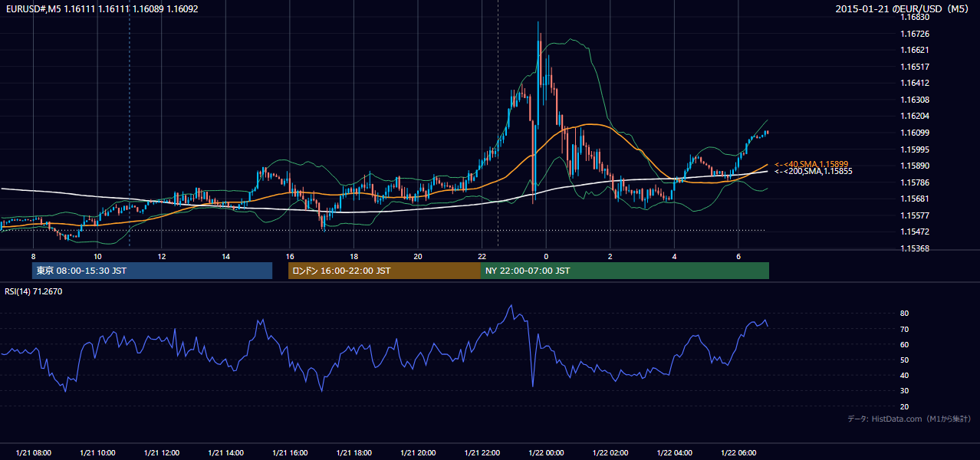Image resolution: width=980 pixels, height=460 pixels.
Task: Click the 1/21 18:00 time axis label
Action: pyautogui.click(x=354, y=453)
